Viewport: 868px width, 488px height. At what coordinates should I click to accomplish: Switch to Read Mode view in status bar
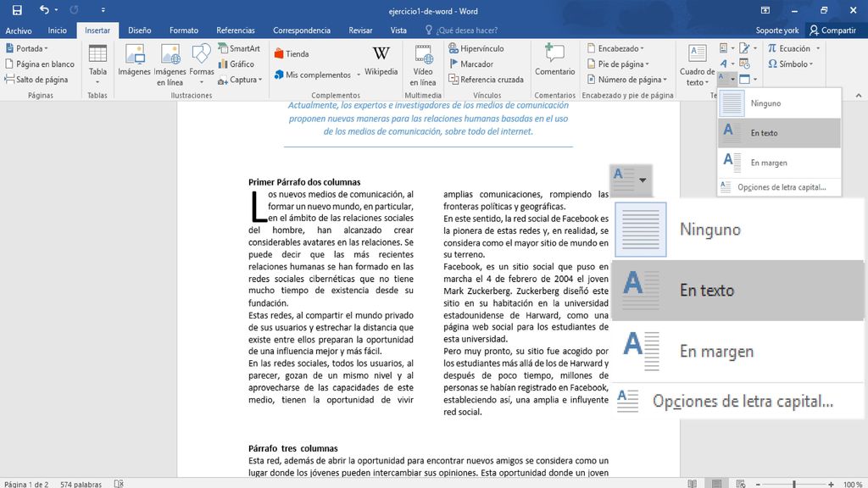pos(692,484)
